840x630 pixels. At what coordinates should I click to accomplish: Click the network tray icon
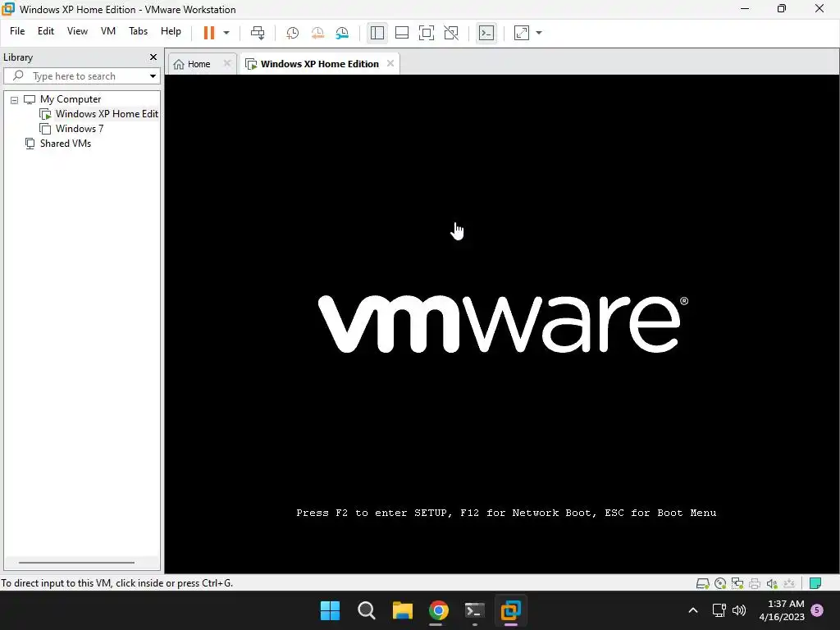719,610
